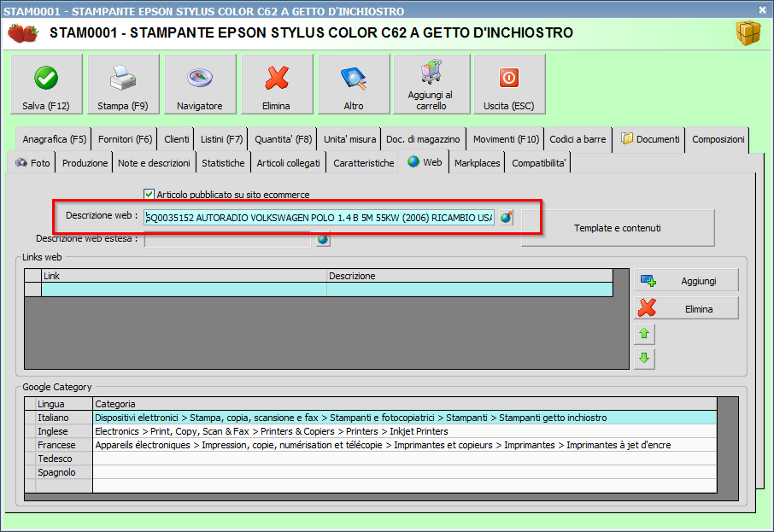Click the Descrizione web estesa field
The width and height of the screenshot is (774, 532).
[227, 240]
